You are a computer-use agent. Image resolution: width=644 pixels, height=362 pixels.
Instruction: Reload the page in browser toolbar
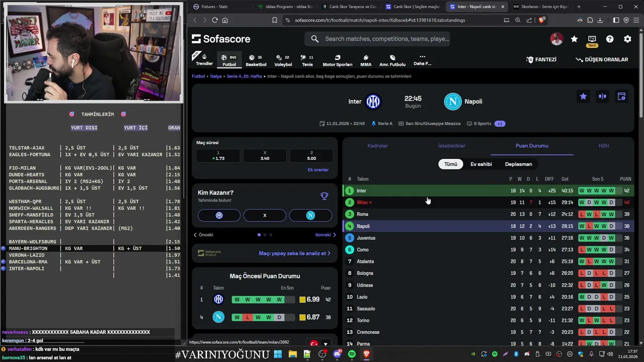point(215,20)
